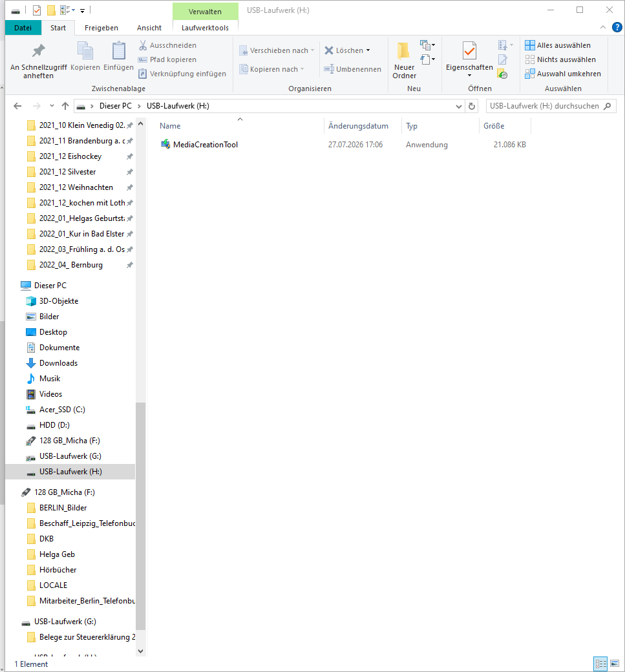This screenshot has width=625, height=672.
Task: Sort by Änderungsdatum column header
Action: click(358, 126)
